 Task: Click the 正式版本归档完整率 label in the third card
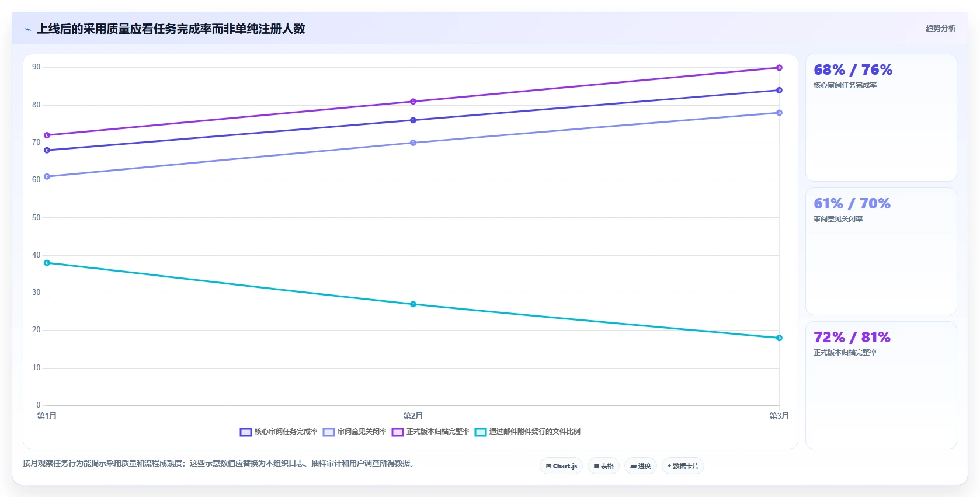click(x=845, y=353)
